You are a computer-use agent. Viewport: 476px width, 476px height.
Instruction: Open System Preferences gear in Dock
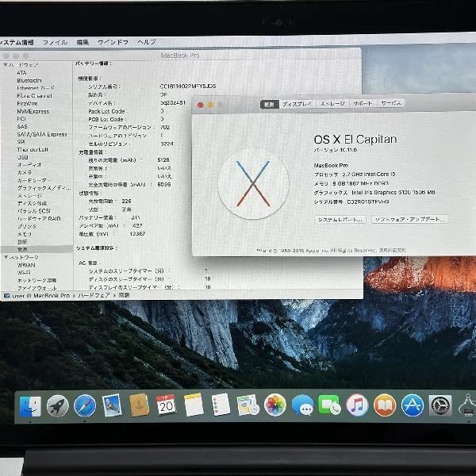[440, 405]
